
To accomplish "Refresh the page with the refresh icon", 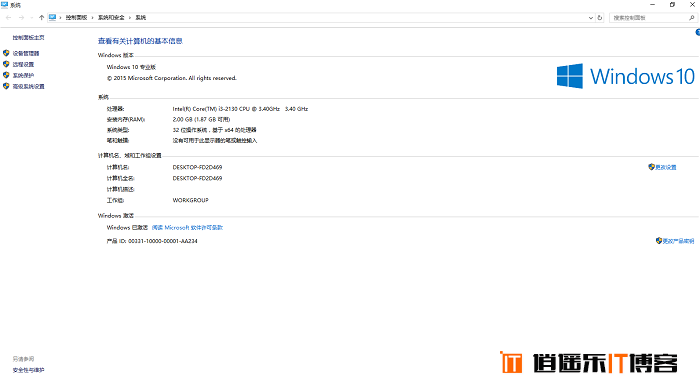I will (x=600, y=18).
